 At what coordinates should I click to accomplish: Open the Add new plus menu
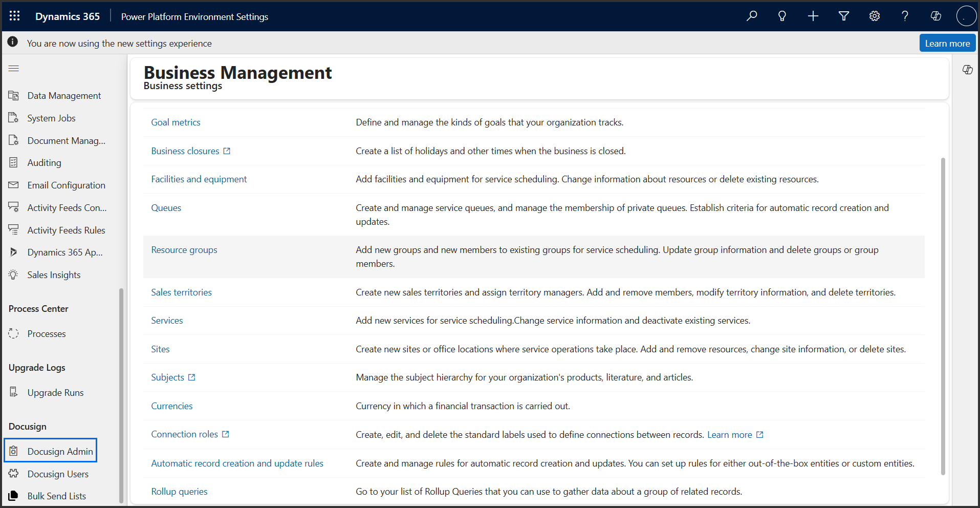pos(813,16)
